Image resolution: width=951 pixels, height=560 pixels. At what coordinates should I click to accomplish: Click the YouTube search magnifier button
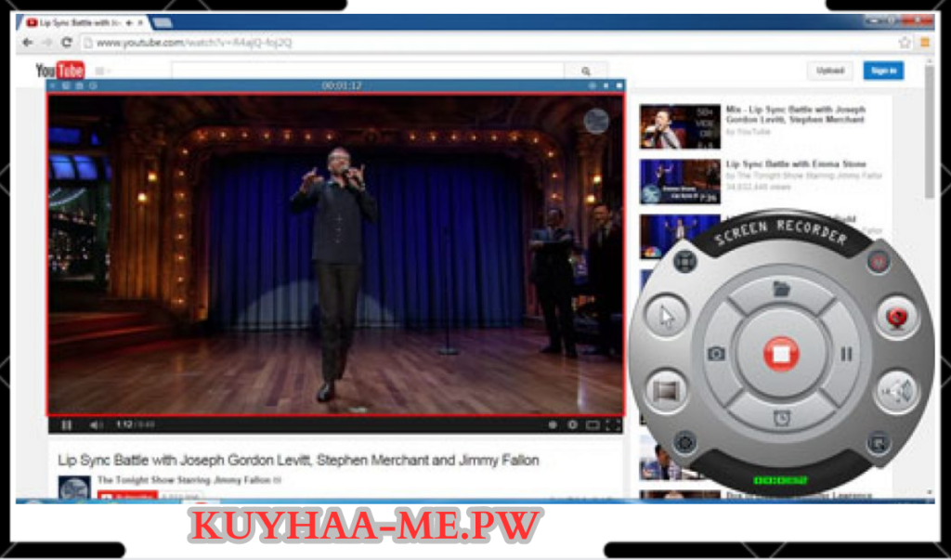585,71
